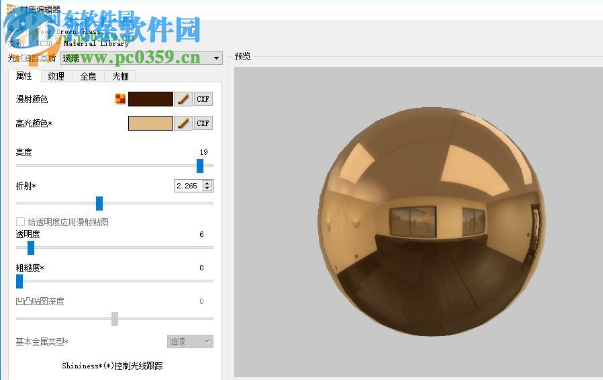
Task: Click the brightness value 19
Action: 204,152
